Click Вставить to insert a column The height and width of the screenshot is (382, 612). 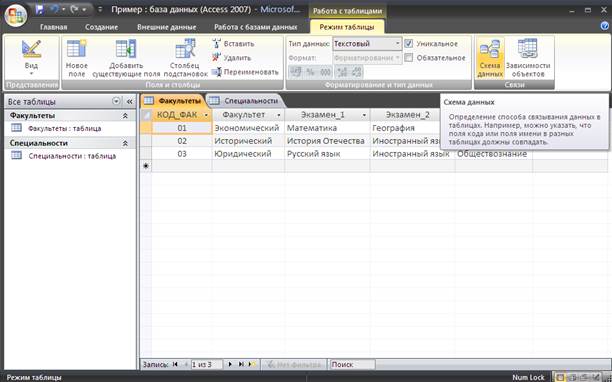click(x=233, y=44)
